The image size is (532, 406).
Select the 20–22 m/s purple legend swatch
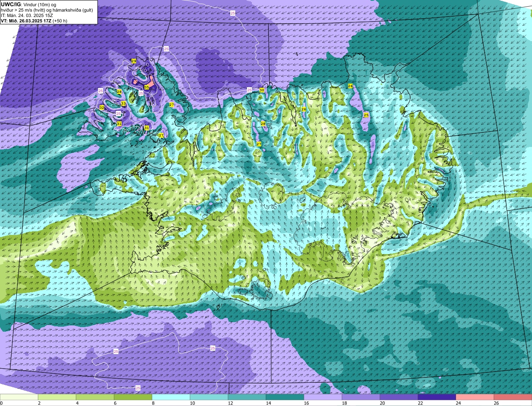click(399, 397)
